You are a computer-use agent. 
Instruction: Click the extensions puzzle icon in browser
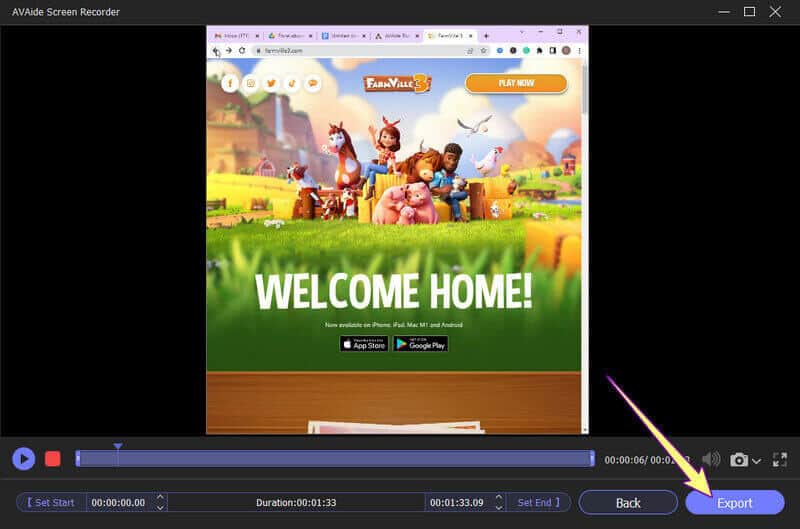[539, 51]
